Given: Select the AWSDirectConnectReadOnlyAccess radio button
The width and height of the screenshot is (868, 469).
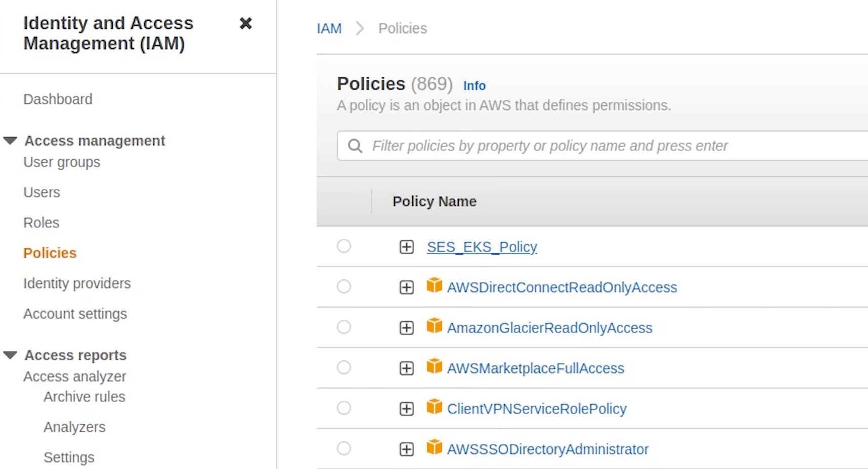Looking at the screenshot, I should pyautogui.click(x=344, y=287).
